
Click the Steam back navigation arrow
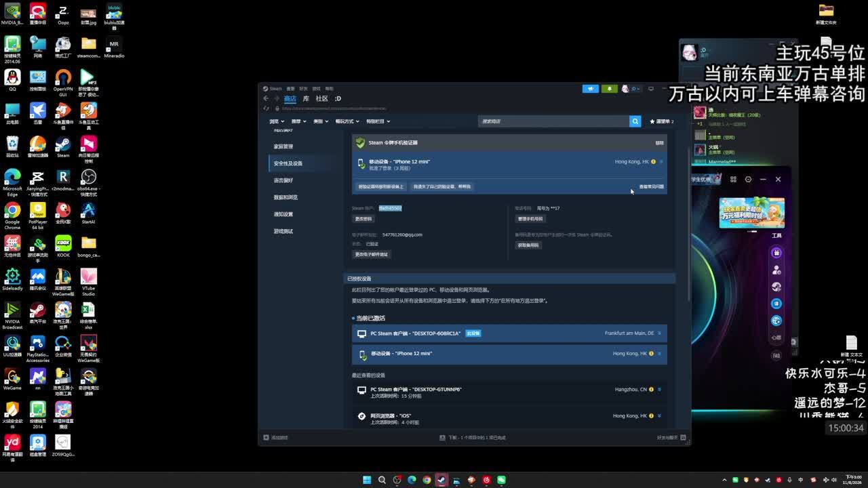click(266, 98)
